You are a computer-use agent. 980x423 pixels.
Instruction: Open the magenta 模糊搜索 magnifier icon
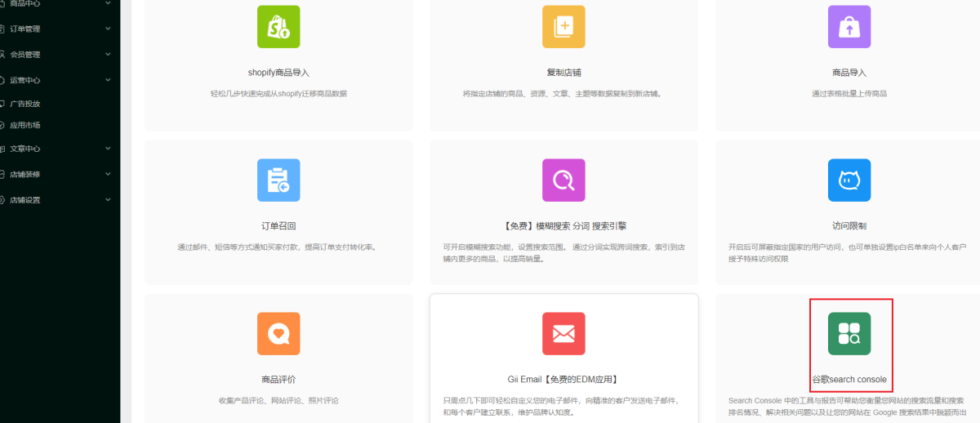click(x=563, y=180)
